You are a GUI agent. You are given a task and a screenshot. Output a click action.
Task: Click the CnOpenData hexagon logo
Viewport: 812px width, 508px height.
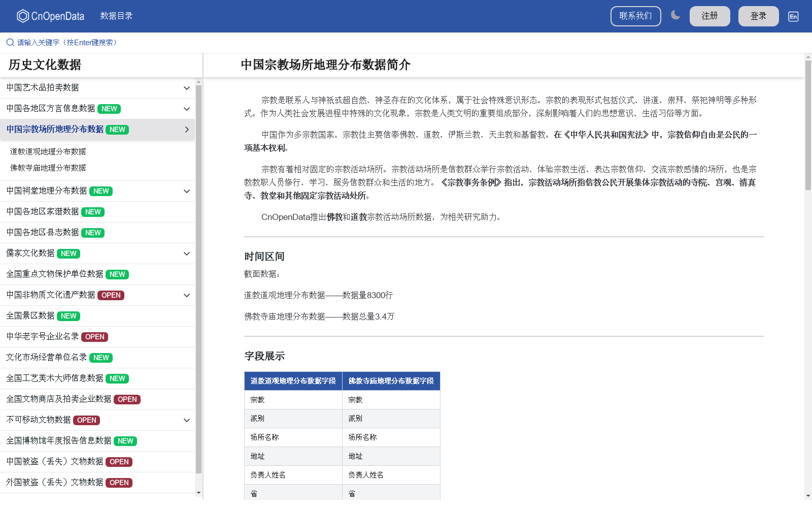tap(22, 16)
